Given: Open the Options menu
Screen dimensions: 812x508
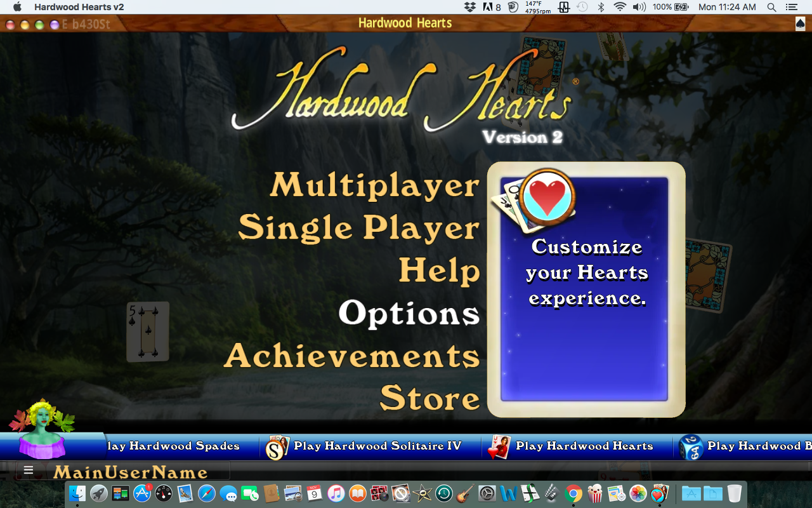Looking at the screenshot, I should pyautogui.click(x=409, y=313).
